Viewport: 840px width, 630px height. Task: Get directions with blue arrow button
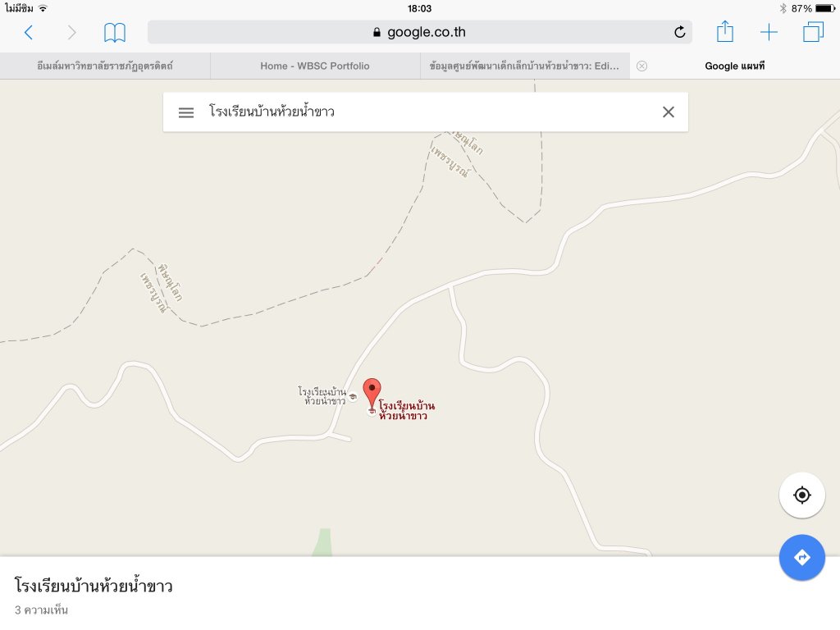(x=801, y=557)
